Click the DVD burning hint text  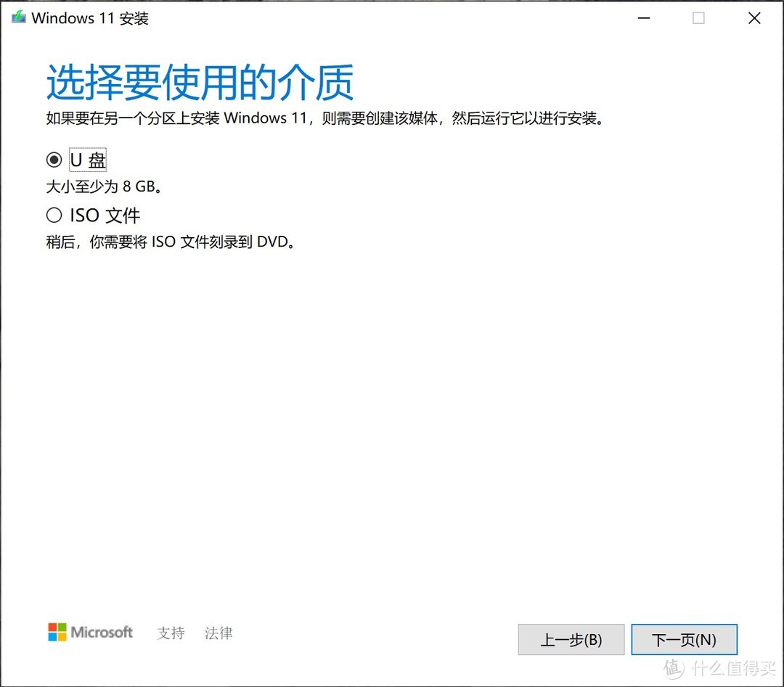tap(169, 242)
